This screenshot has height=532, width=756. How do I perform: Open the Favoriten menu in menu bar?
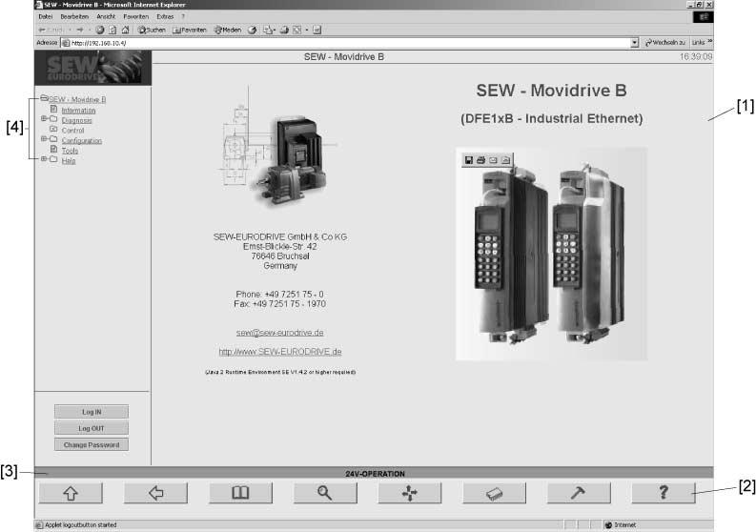pyautogui.click(x=136, y=16)
